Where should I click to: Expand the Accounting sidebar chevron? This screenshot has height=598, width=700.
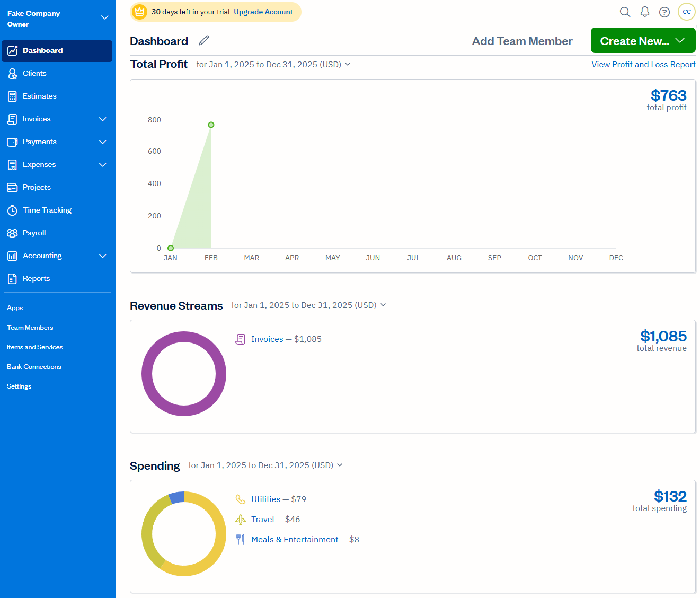103,256
